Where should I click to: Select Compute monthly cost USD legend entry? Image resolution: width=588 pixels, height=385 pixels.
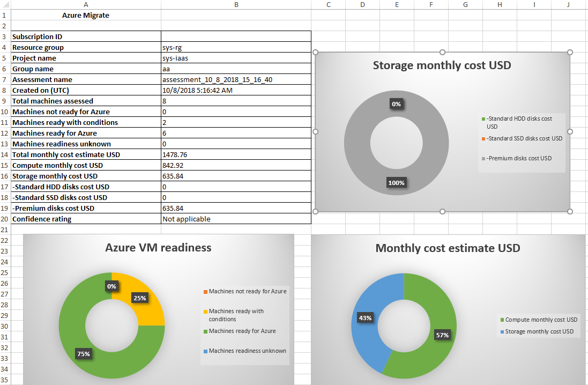[x=539, y=320]
